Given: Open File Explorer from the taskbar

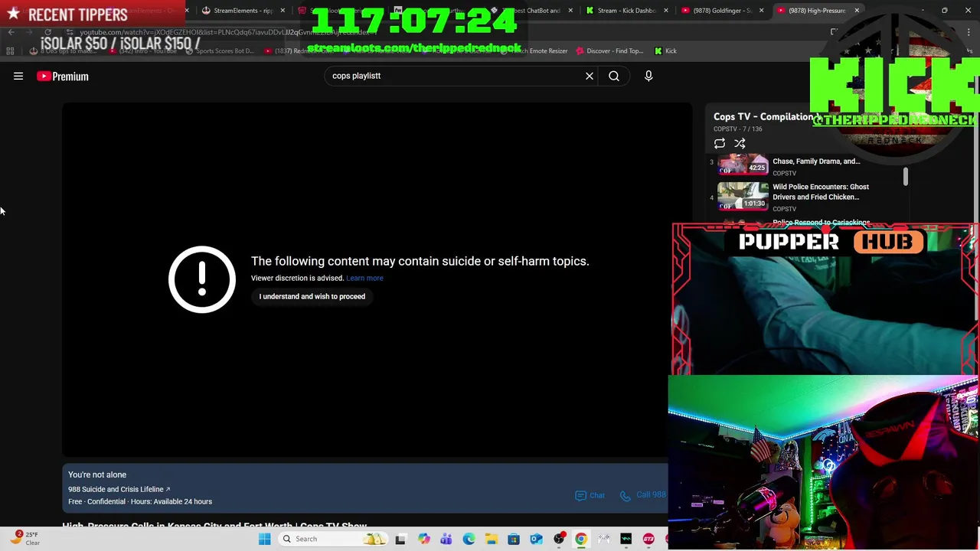Looking at the screenshot, I should 491,539.
